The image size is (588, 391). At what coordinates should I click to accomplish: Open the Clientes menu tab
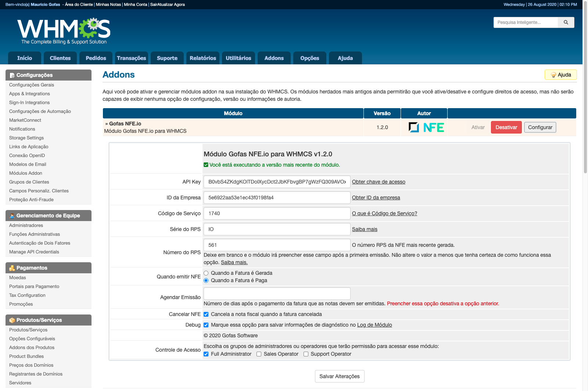pos(60,58)
